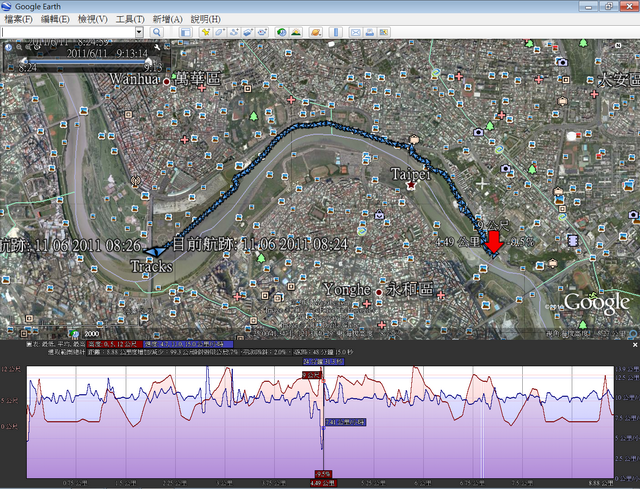Image resolution: width=640 pixels, height=489 pixels.
Task: Show historical imagery clock icon
Action: coord(281,32)
